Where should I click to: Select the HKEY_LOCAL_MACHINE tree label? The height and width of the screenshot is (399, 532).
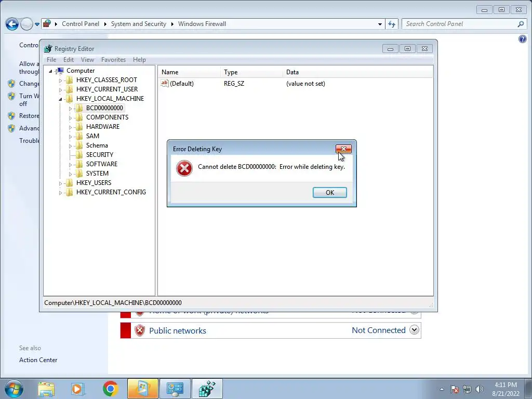point(110,99)
